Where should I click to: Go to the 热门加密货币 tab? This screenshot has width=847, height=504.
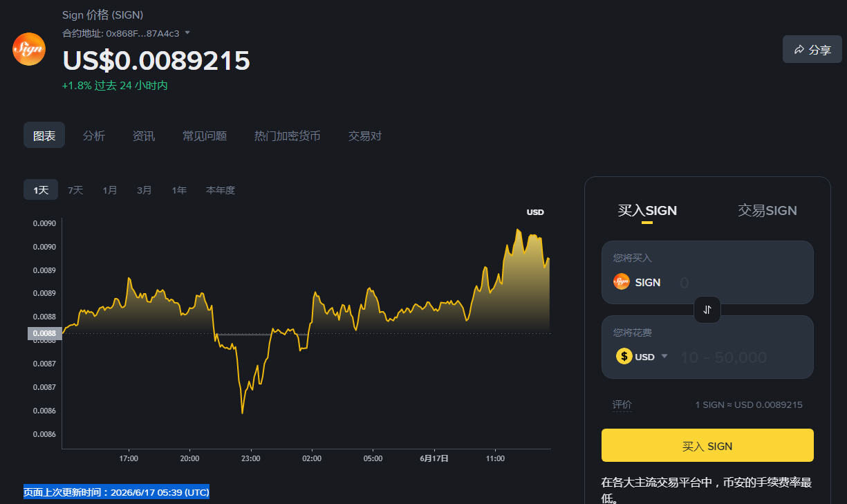[288, 136]
